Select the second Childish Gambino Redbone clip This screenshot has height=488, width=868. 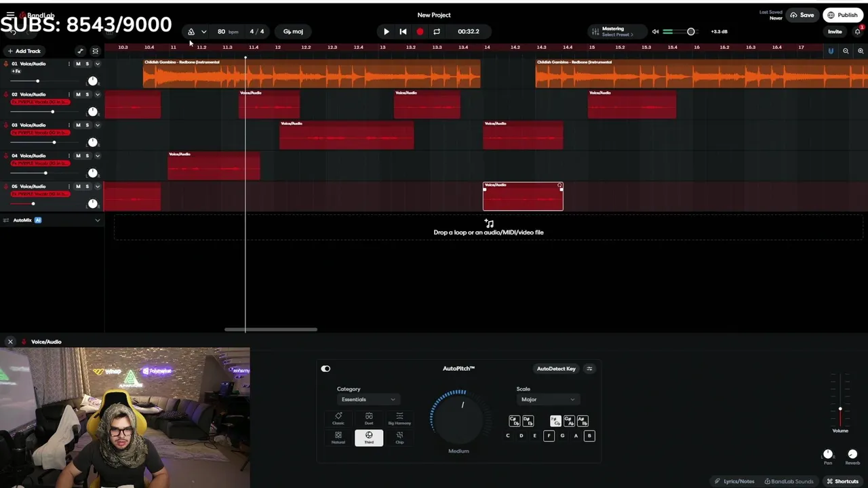tap(701, 74)
